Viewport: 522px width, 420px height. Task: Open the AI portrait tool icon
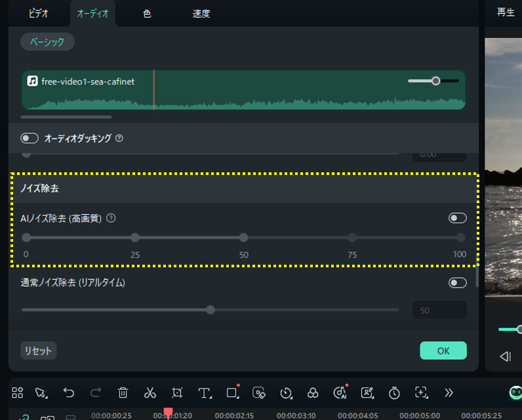point(367,392)
